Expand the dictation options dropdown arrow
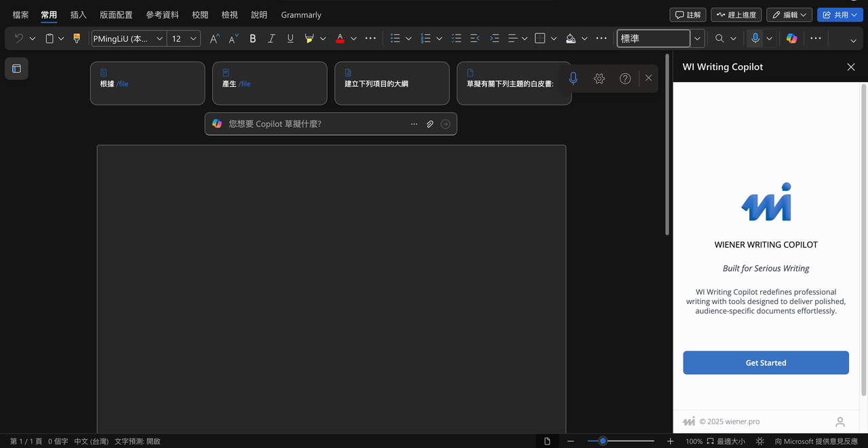The width and height of the screenshot is (868, 448). tap(769, 39)
